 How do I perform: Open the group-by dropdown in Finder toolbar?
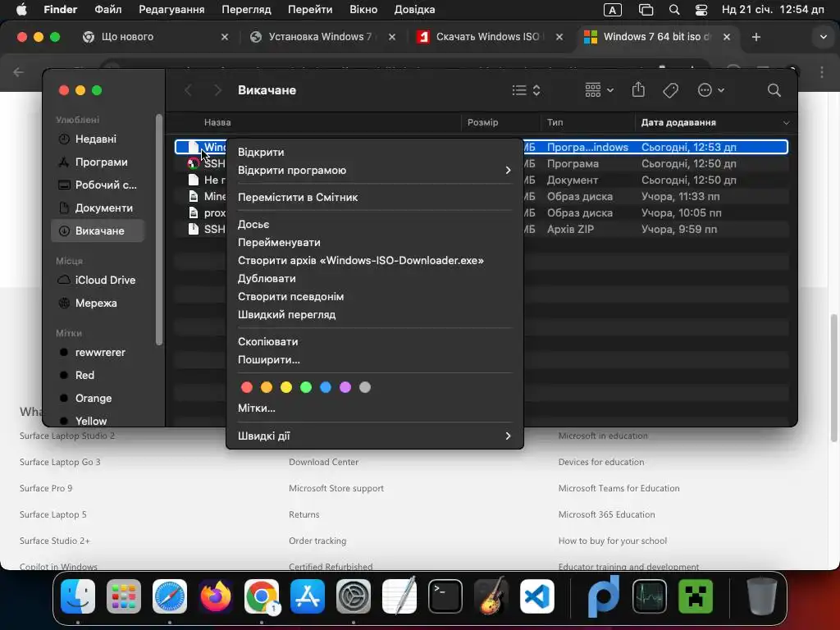click(599, 90)
